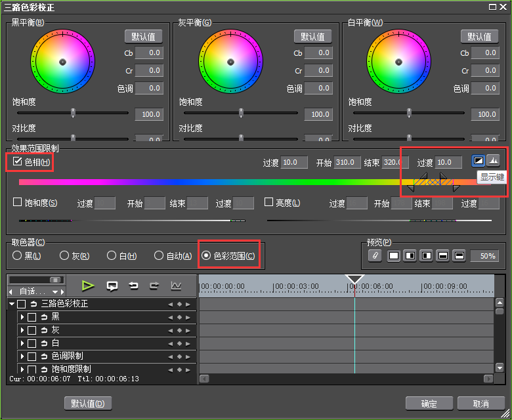512x420 pixels.
Task: Add keyframe diamond on 白 row
Action: (x=179, y=344)
